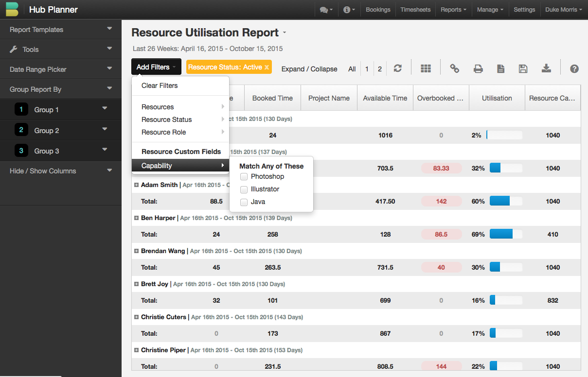
Task: Expand the Adam Smith row plus icon
Action: 136,185
